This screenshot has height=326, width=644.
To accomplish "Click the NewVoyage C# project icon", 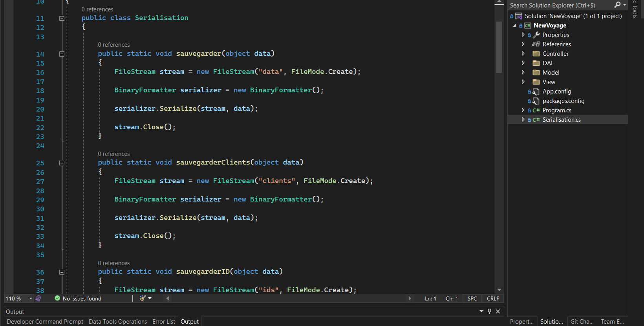I will [x=527, y=26].
